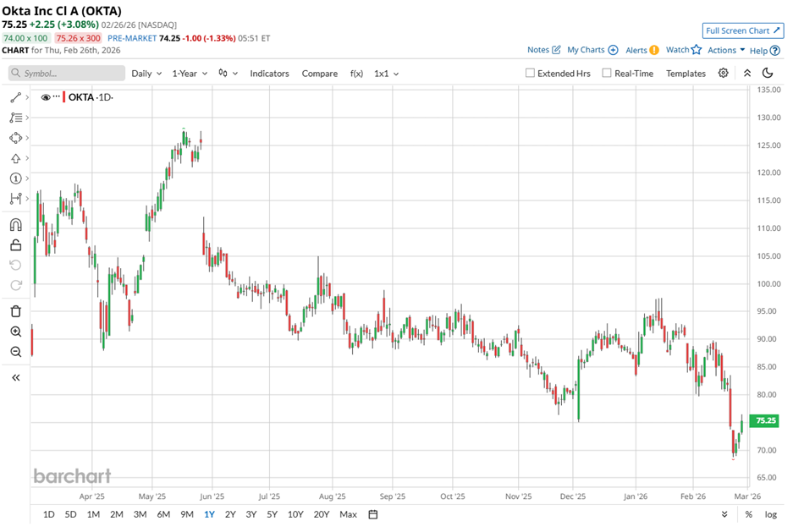This screenshot has height=532, width=793.
Task: Open the Indicators menu
Action: [269, 74]
